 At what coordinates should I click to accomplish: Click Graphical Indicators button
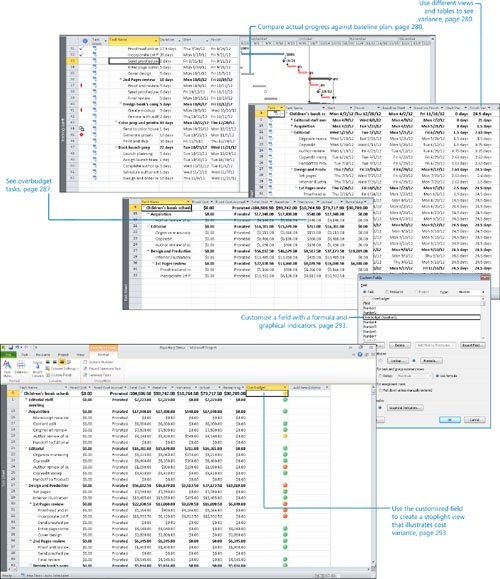click(x=405, y=408)
